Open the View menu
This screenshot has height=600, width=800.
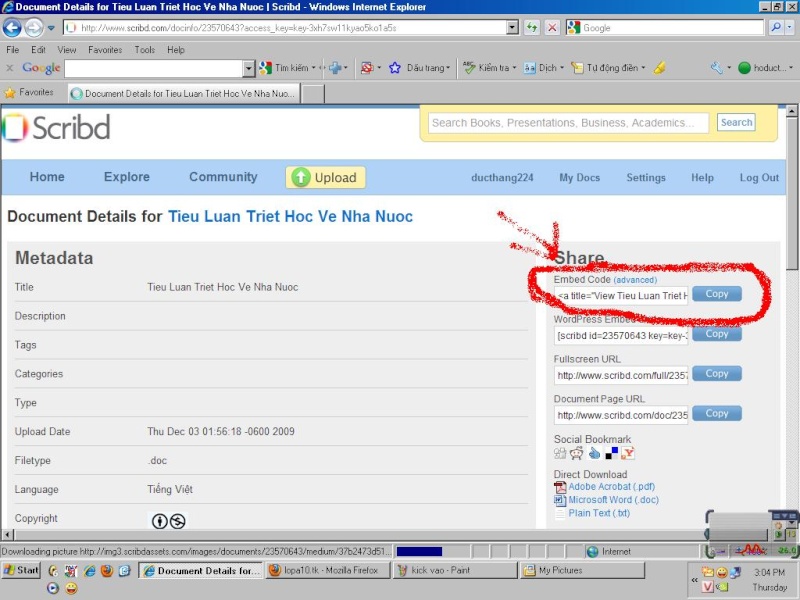click(67, 49)
